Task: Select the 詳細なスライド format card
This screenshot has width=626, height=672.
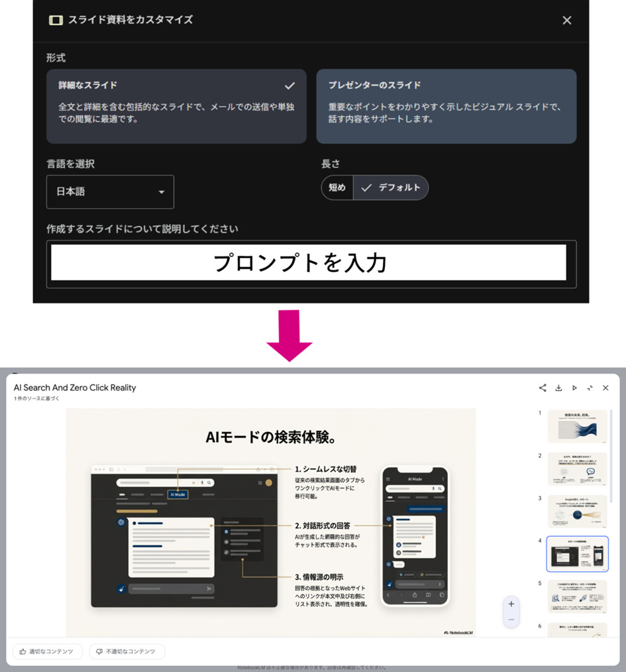Action: pos(176,106)
